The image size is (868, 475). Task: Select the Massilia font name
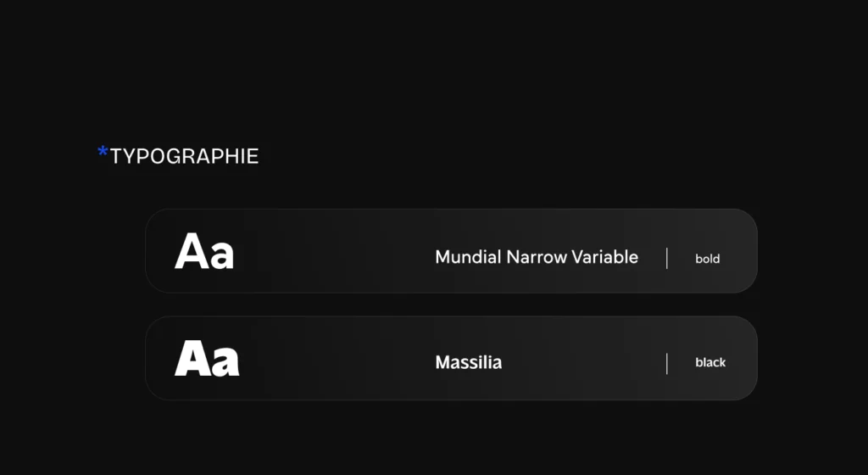468,363
